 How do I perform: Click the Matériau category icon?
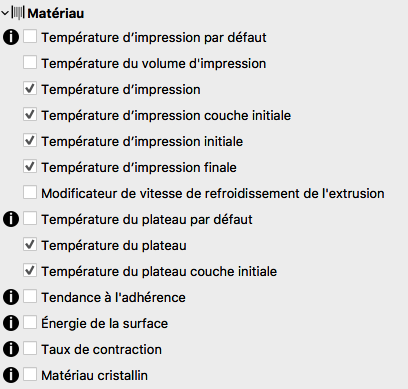(x=18, y=13)
